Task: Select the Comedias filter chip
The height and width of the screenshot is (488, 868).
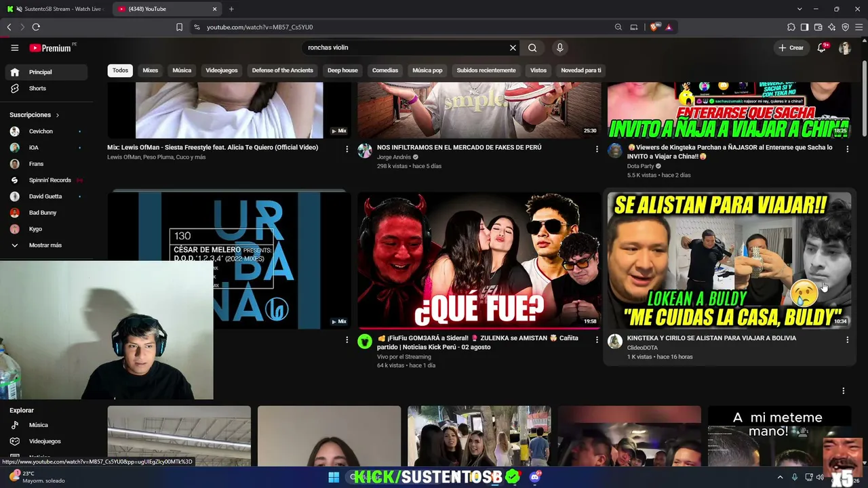Action: [385, 70]
